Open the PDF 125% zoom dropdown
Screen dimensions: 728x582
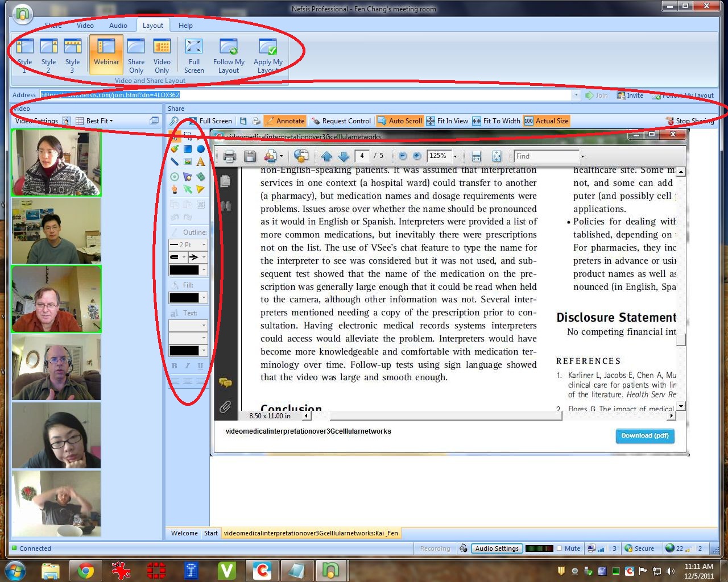point(454,156)
